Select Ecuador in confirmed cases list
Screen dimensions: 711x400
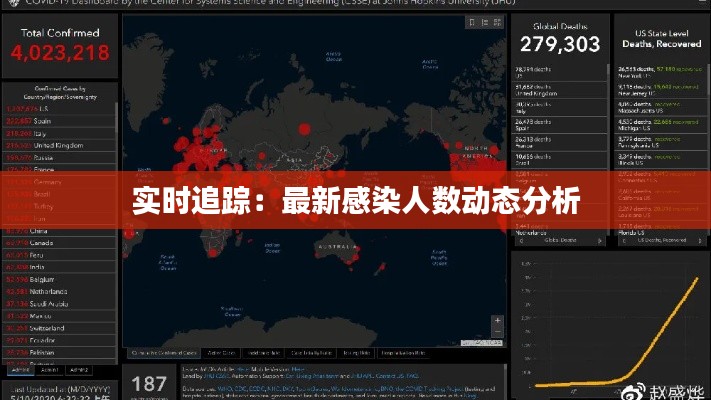[59, 340]
